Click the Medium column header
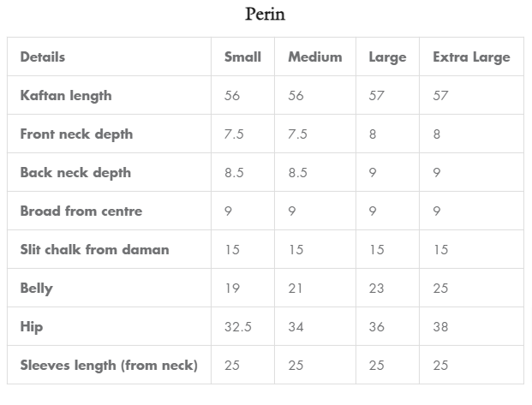The height and width of the screenshot is (405, 532). tap(315, 57)
